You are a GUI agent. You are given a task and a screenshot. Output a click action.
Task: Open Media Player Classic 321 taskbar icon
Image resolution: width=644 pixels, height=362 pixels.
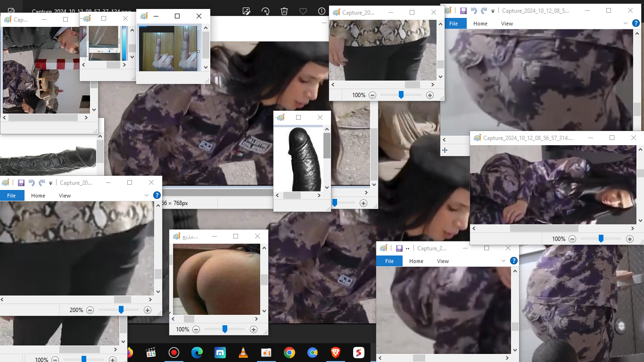(151, 353)
